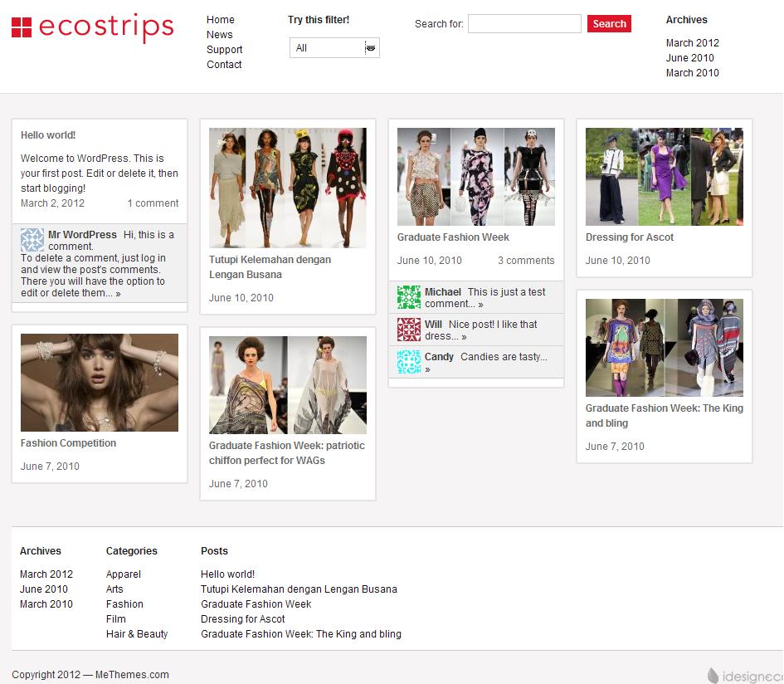Click the idesignco leaf logo
The width and height of the screenshot is (784, 684).
[713, 676]
